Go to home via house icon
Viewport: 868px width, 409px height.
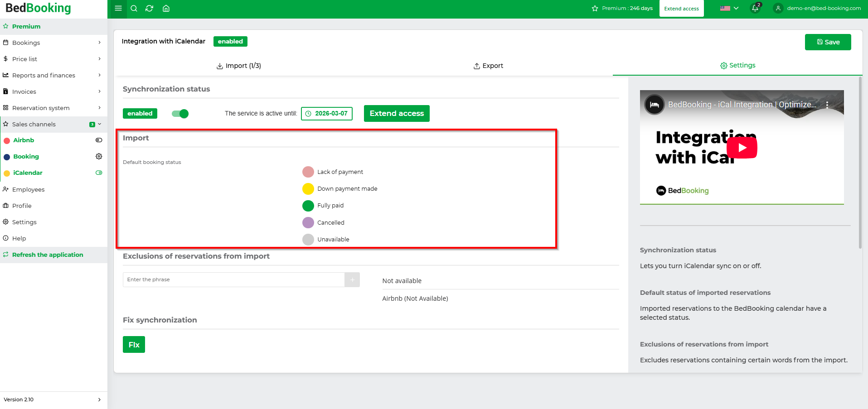pos(166,8)
